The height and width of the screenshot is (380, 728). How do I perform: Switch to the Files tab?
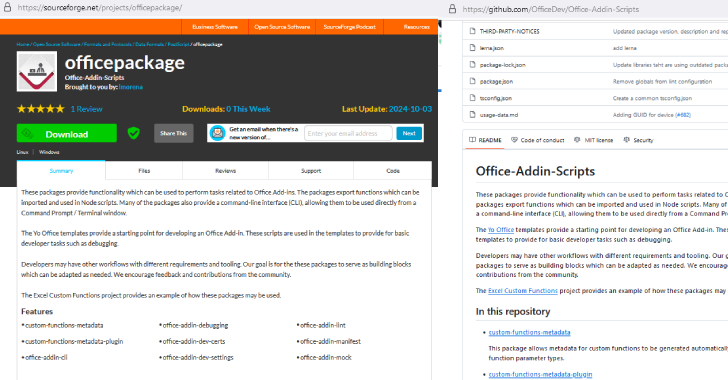click(x=144, y=170)
